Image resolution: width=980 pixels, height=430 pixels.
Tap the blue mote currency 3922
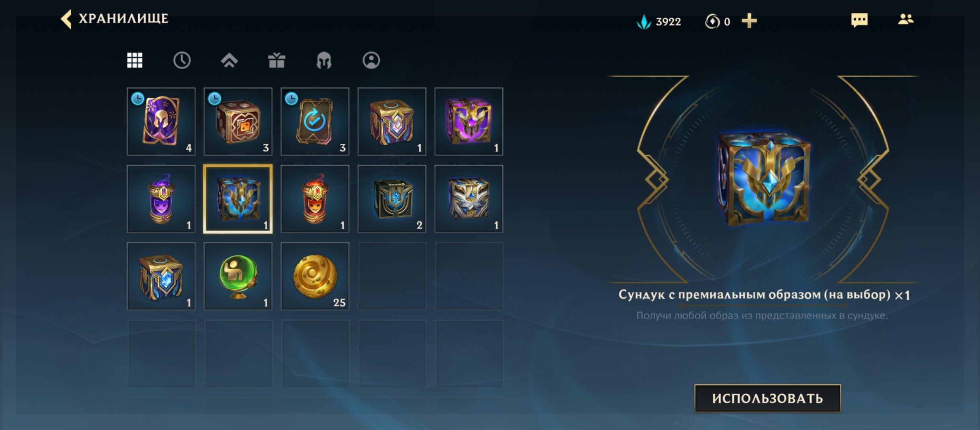coord(659,21)
